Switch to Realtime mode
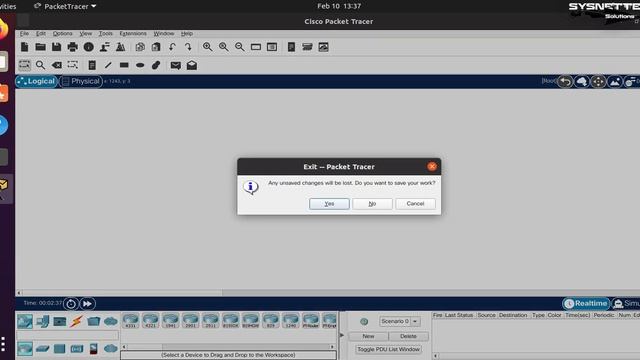This screenshot has width=640, height=360. coord(586,304)
